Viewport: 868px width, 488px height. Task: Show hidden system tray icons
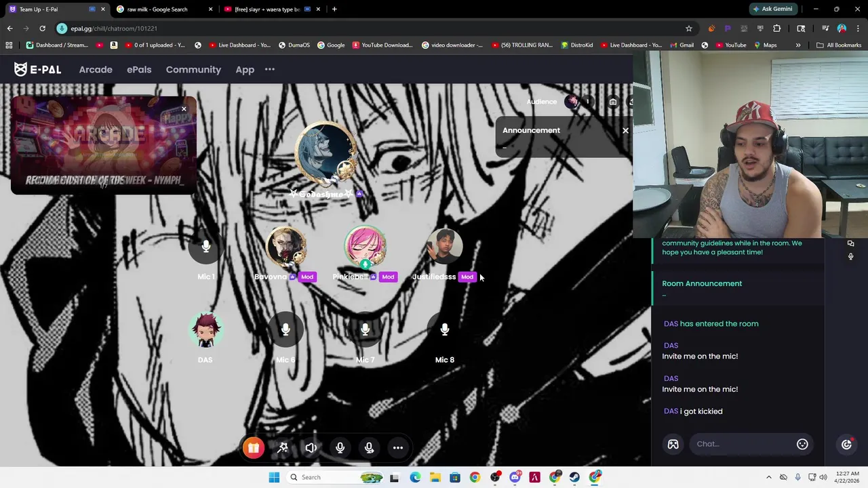pyautogui.click(x=769, y=477)
